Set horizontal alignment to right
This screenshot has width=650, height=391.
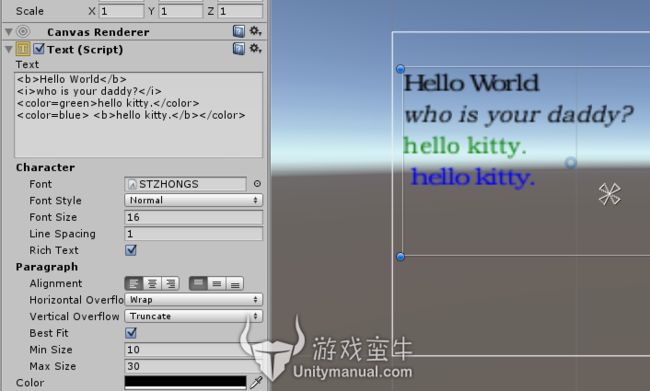(170, 284)
